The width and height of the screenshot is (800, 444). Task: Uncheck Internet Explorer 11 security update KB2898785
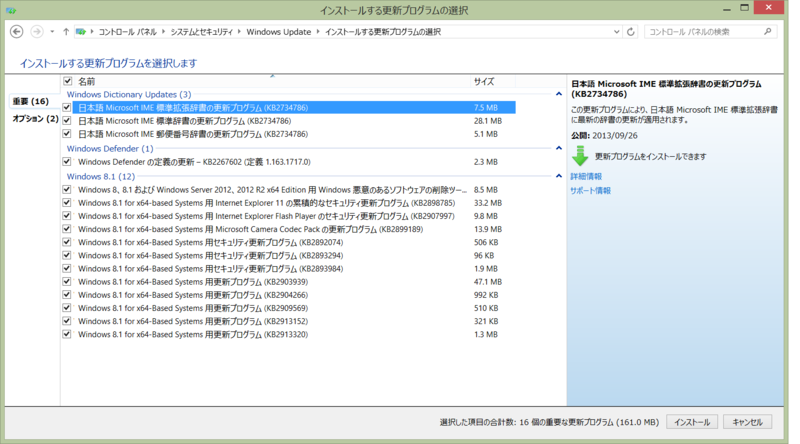tap(66, 203)
